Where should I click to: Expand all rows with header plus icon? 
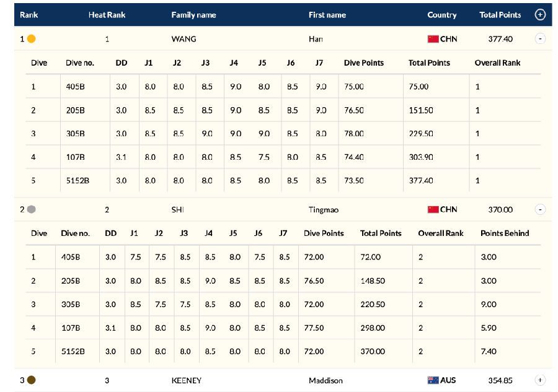[540, 15]
